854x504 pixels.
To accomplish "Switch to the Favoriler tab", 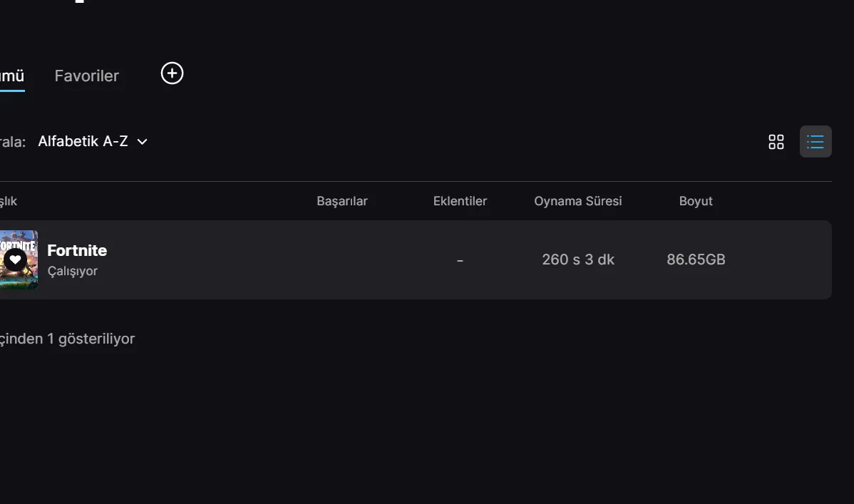I will (x=87, y=76).
